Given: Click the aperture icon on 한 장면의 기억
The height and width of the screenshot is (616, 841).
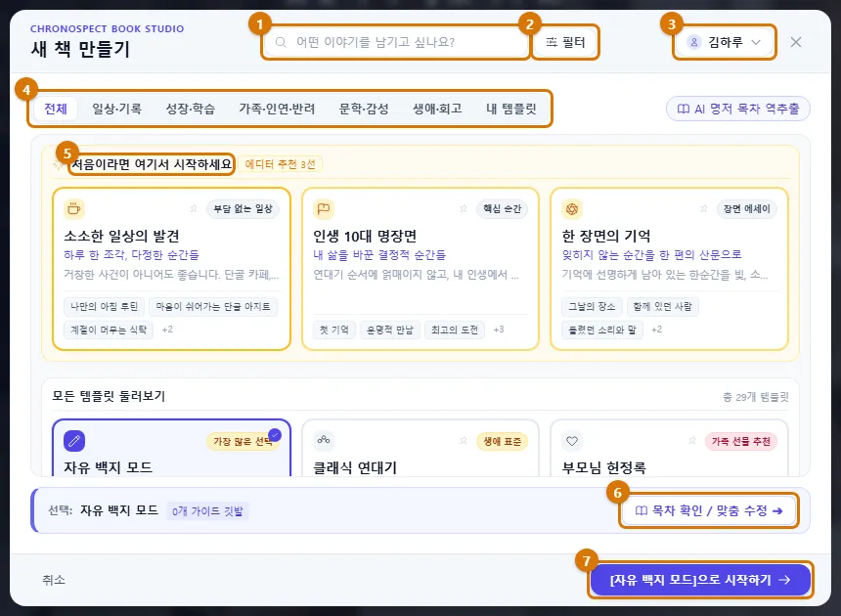Looking at the screenshot, I should coord(572,208).
